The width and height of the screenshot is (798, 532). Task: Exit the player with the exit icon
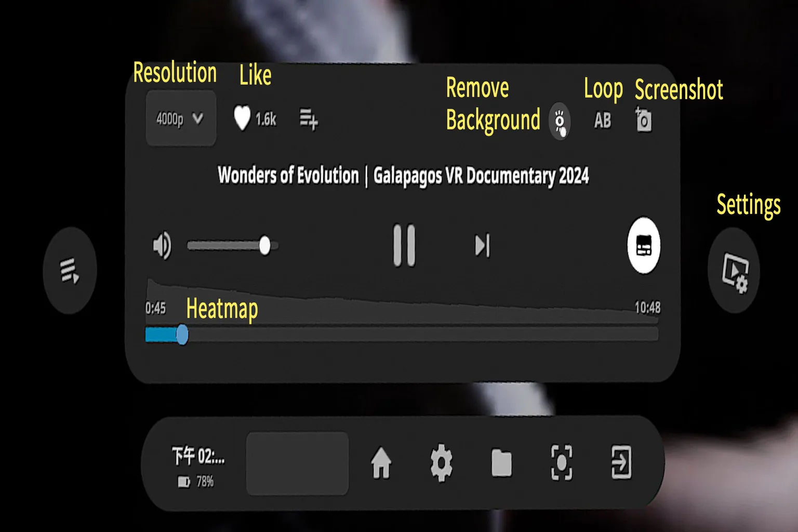[x=621, y=462]
